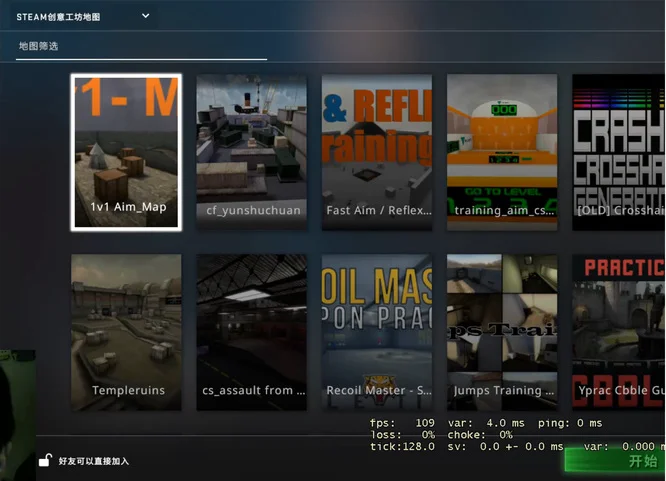Screen dimensions: 666x481
Task: Focus the 地图筛选 map filter field
Action: coord(141,46)
